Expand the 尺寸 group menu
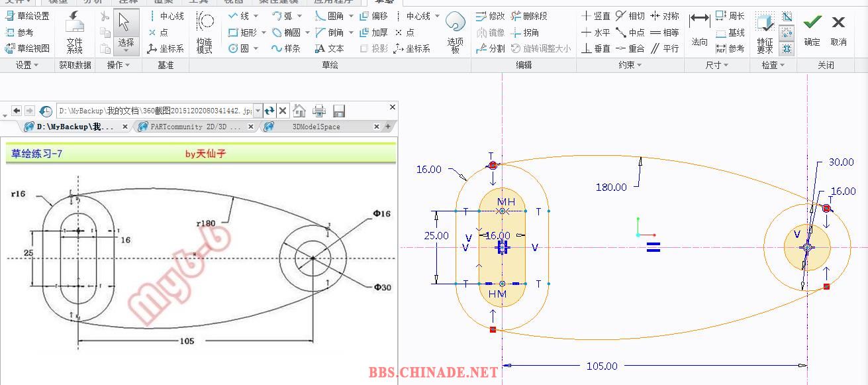The image size is (868, 385). pos(716,65)
